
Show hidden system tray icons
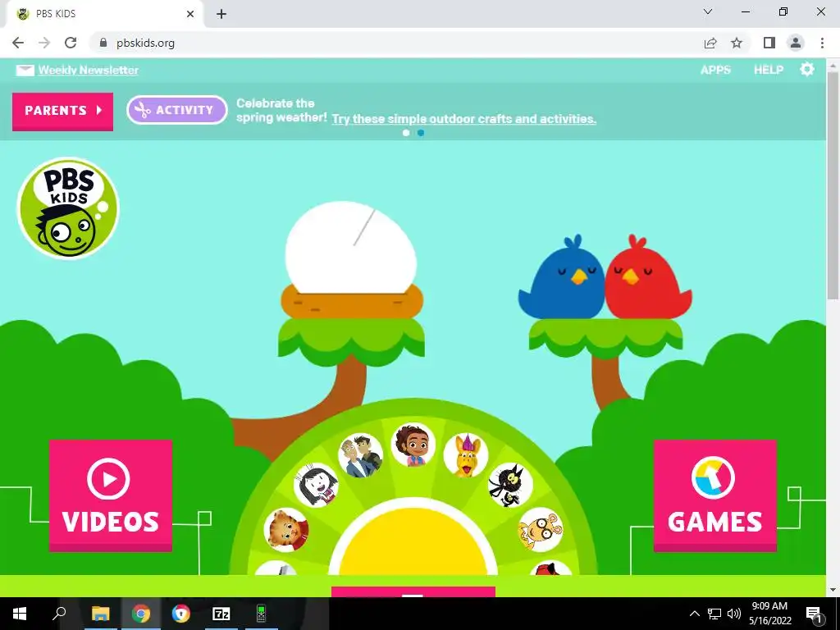coord(694,614)
